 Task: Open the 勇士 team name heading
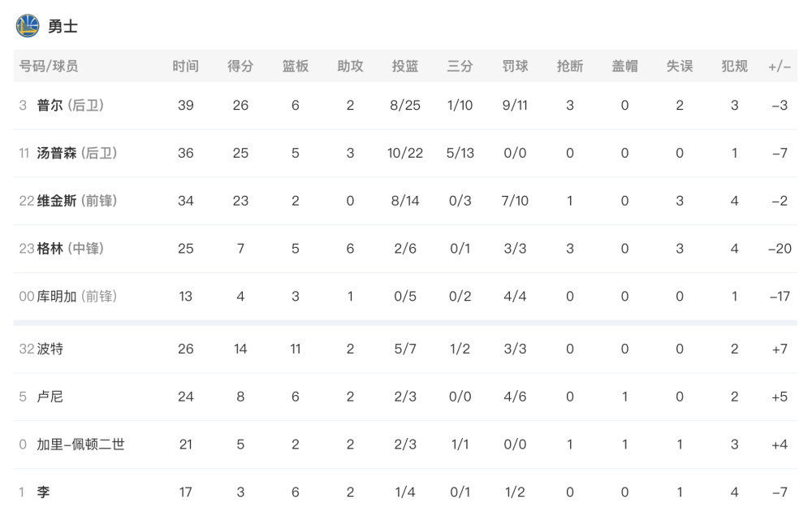pos(63,27)
